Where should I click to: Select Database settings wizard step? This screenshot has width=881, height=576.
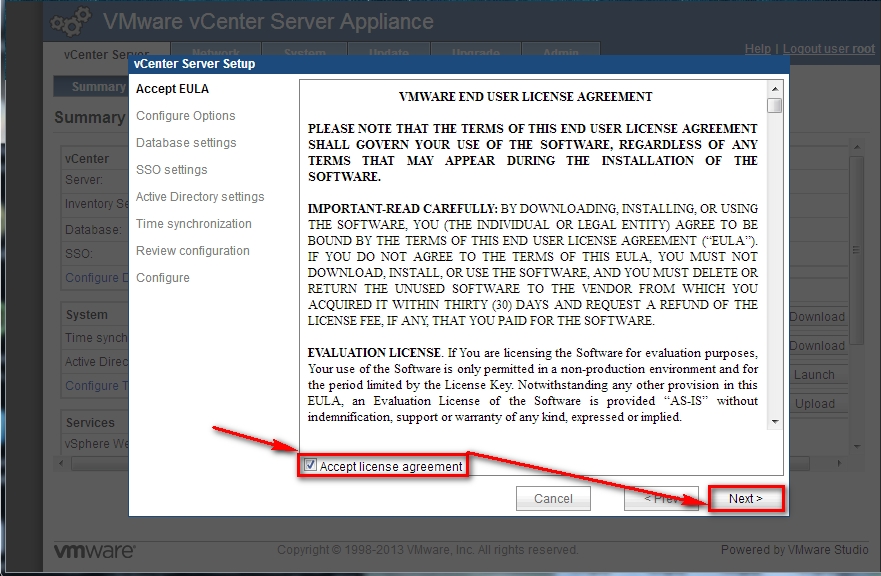pyautogui.click(x=186, y=143)
